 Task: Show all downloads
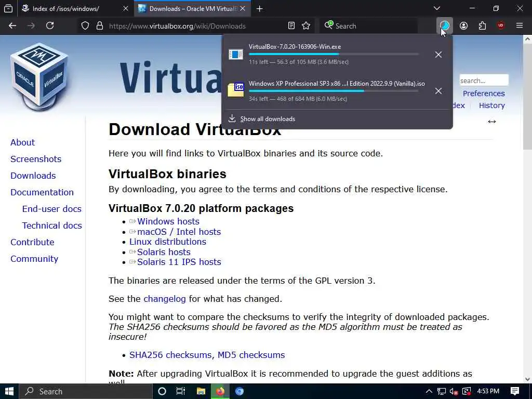pyautogui.click(x=268, y=119)
